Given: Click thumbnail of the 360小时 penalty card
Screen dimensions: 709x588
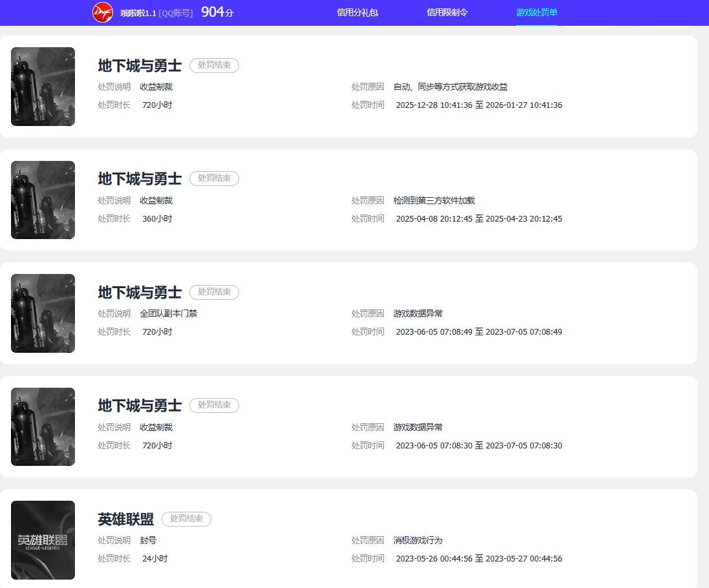Looking at the screenshot, I should (x=43, y=200).
